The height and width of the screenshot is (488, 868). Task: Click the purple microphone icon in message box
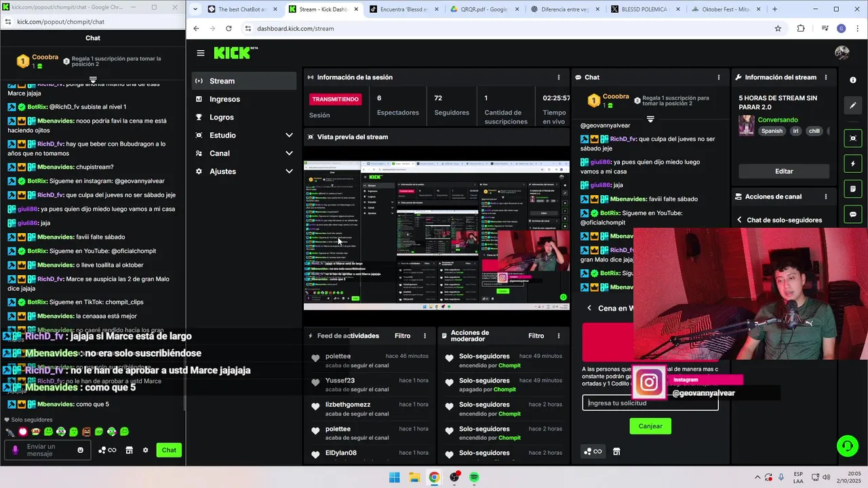coord(15,450)
